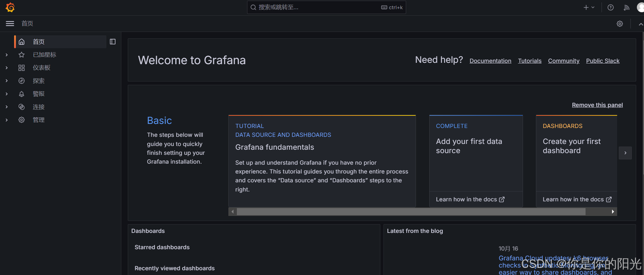Open the news RSS feed icon
Screen dimensions: 644x275
click(x=626, y=8)
